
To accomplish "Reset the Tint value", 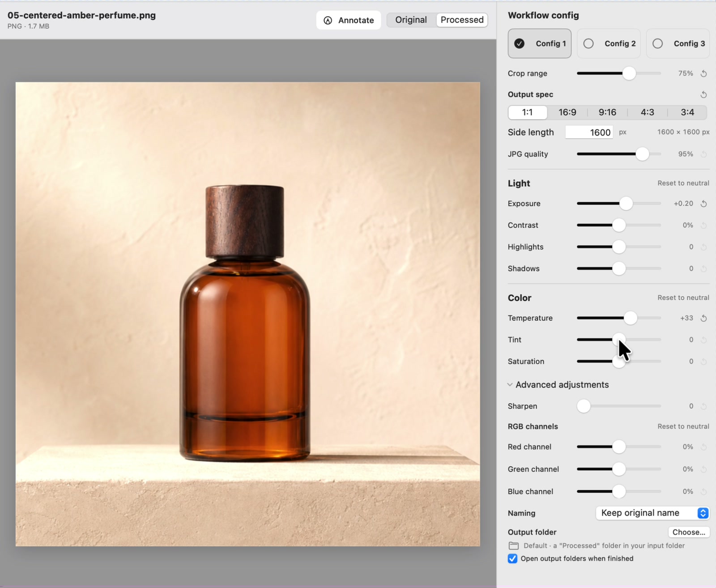I will click(703, 340).
